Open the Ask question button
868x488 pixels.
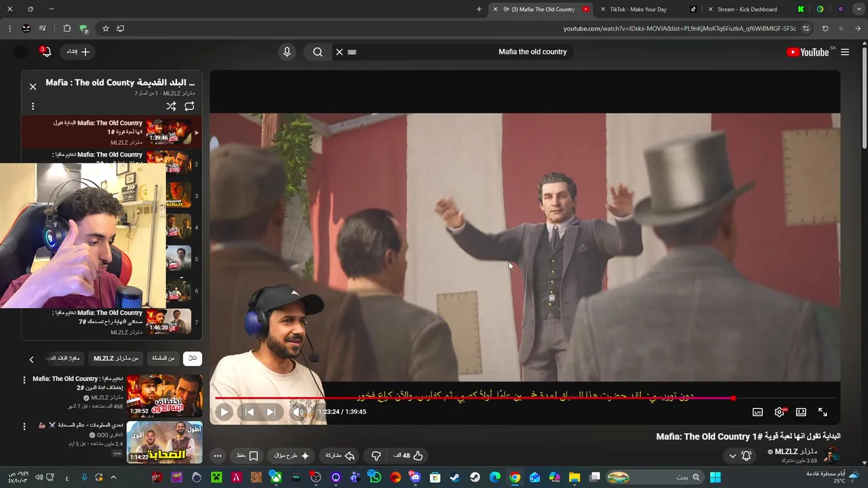pos(292,455)
